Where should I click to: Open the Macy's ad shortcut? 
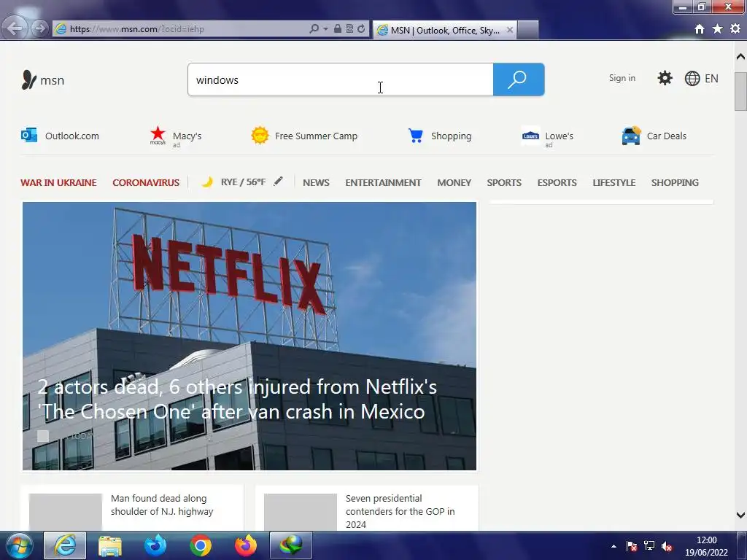176,136
